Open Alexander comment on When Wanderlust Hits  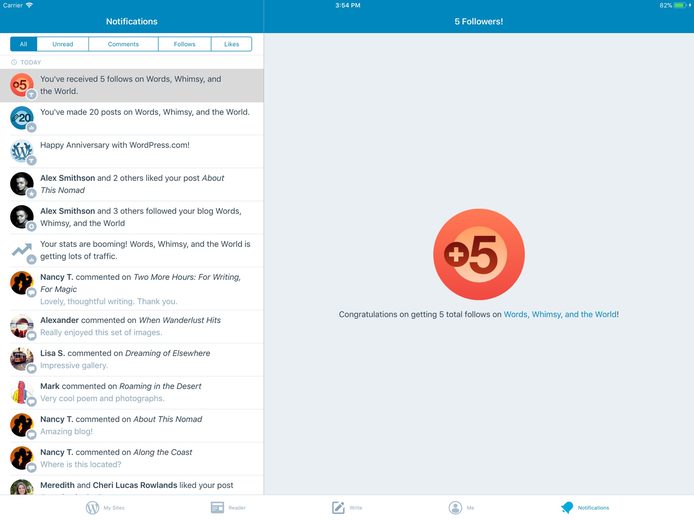131,327
